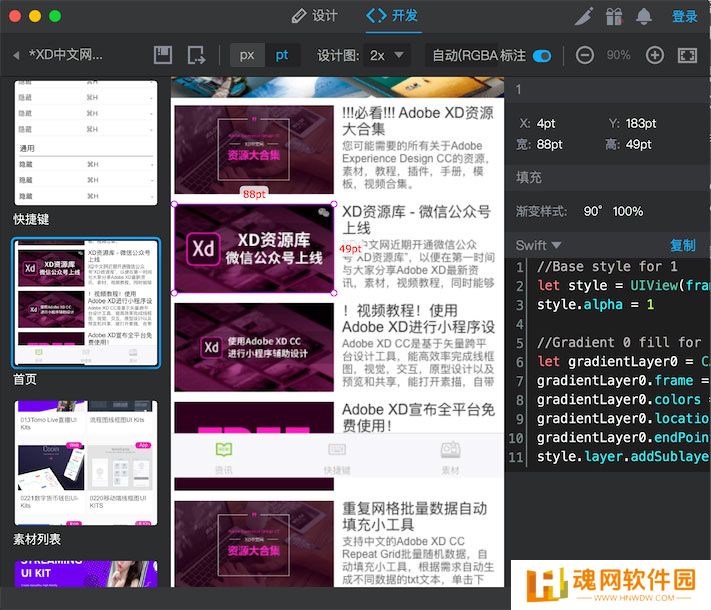Toggle the RGBA 标注 switch
Image resolution: width=711 pixels, height=610 pixels.
[542, 56]
